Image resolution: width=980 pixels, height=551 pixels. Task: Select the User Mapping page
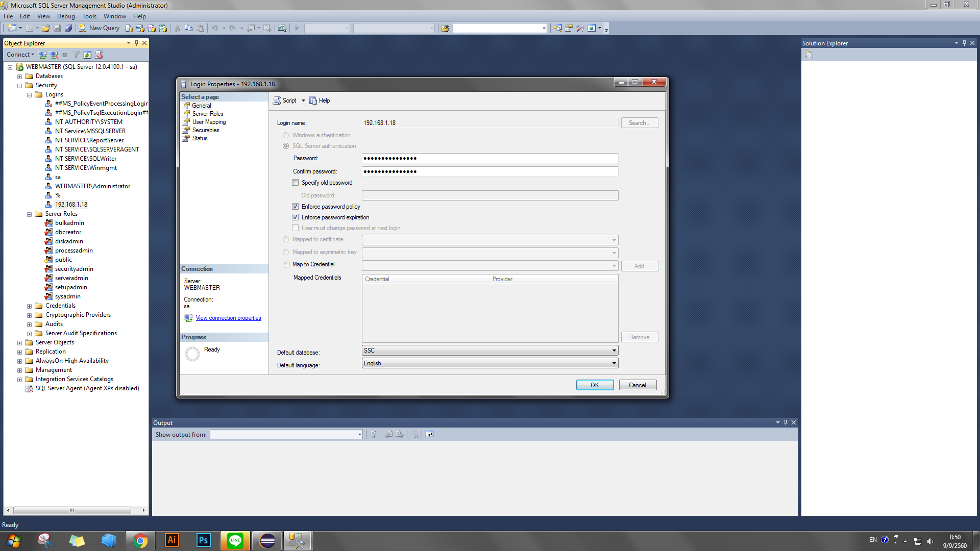pos(209,122)
